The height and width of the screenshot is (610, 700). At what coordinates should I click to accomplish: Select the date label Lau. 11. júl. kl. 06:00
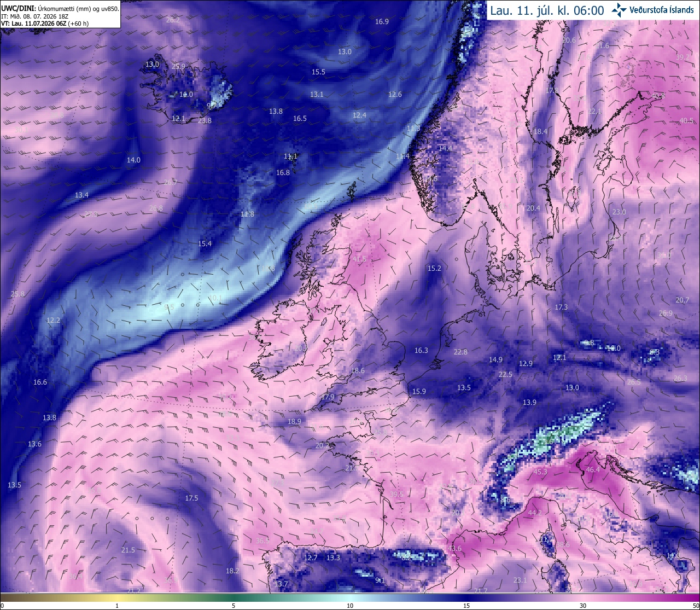tap(547, 10)
